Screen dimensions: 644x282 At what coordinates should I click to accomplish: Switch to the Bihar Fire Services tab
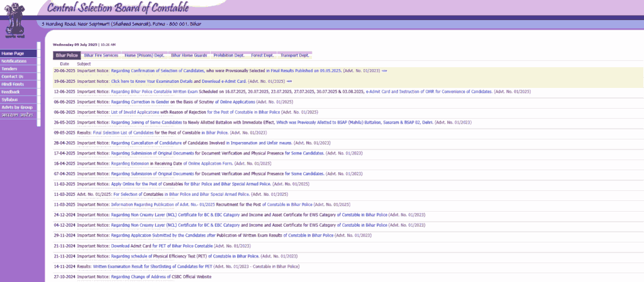tap(101, 55)
